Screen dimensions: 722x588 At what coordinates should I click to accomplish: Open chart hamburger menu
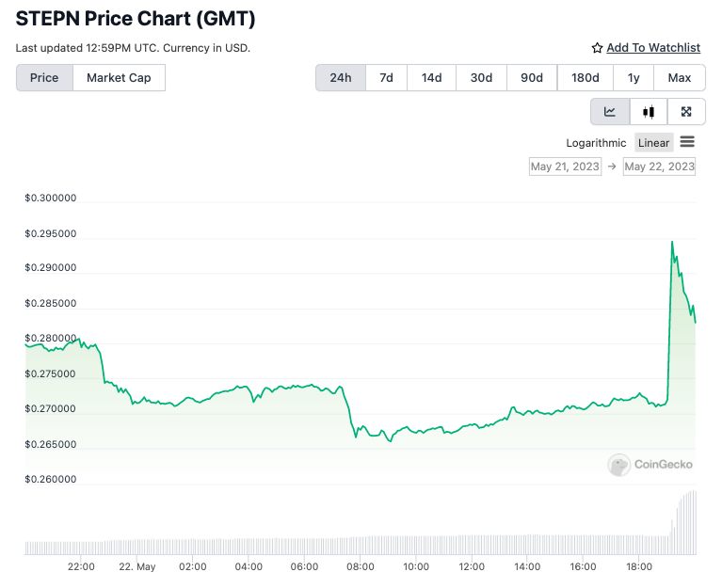click(x=687, y=142)
